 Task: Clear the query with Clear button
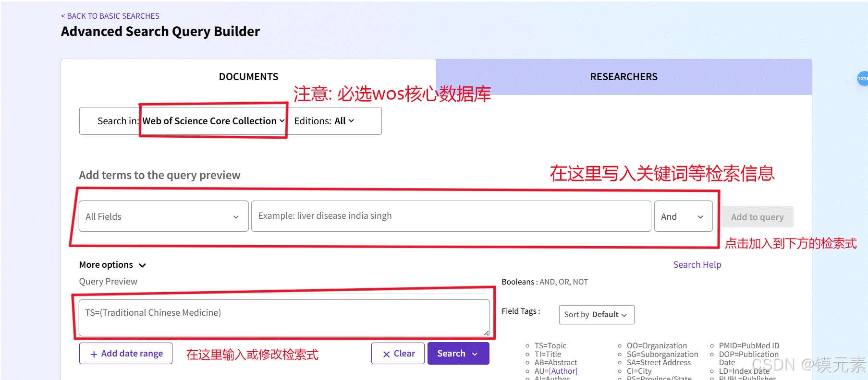(398, 354)
